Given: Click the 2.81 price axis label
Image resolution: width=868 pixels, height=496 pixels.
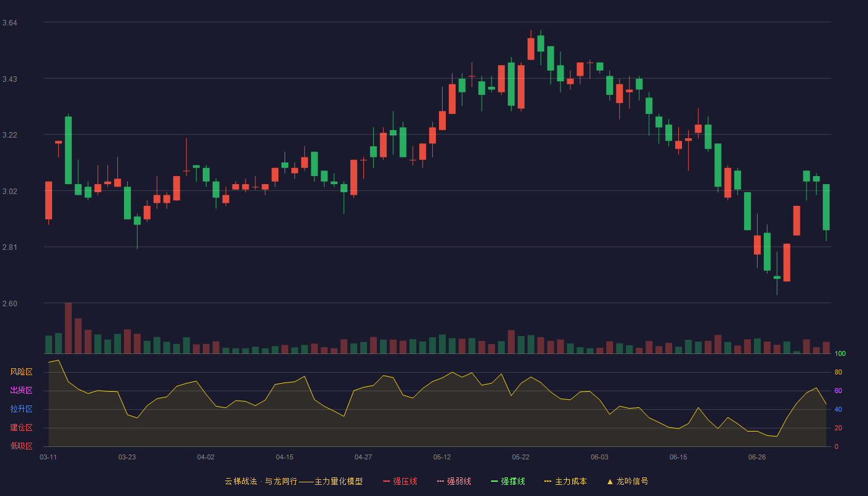Looking at the screenshot, I should [x=9, y=247].
